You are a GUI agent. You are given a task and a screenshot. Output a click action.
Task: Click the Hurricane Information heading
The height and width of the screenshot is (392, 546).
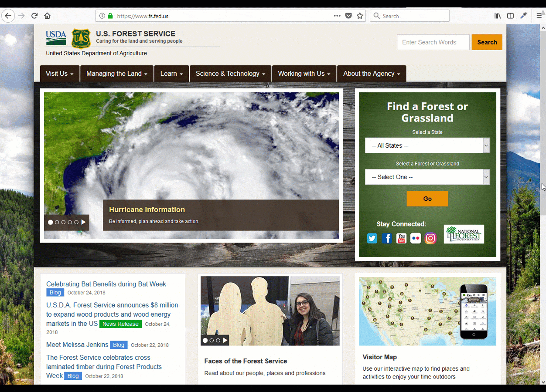(x=147, y=210)
